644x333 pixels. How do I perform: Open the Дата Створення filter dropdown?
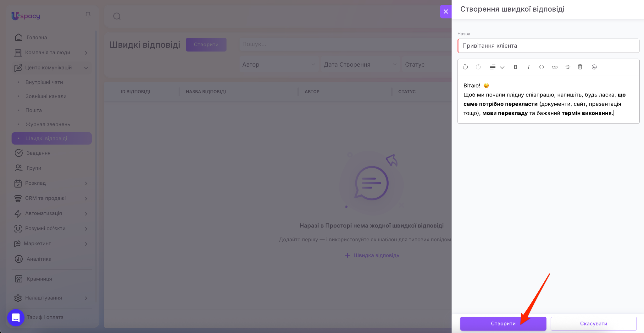pos(360,65)
